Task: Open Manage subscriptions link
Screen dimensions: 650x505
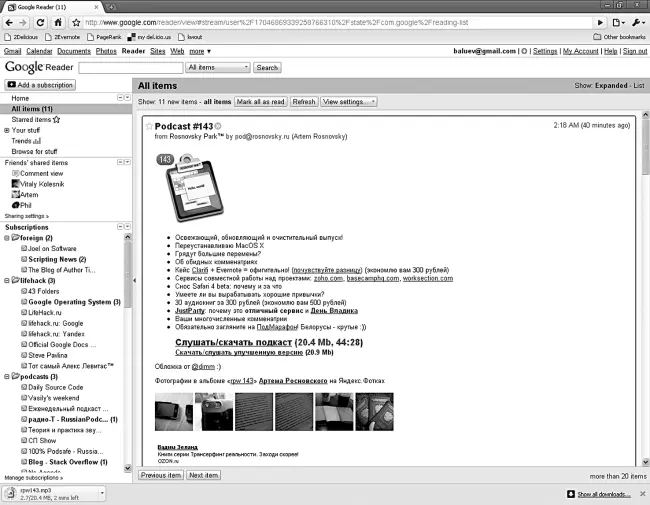Action: coord(34,478)
